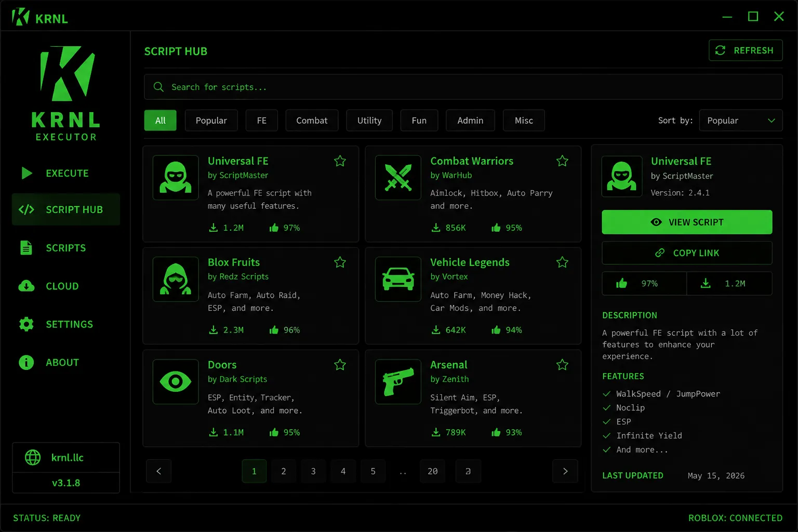Open the Scripts section
Viewport: 798px width, 532px height.
[66, 248]
